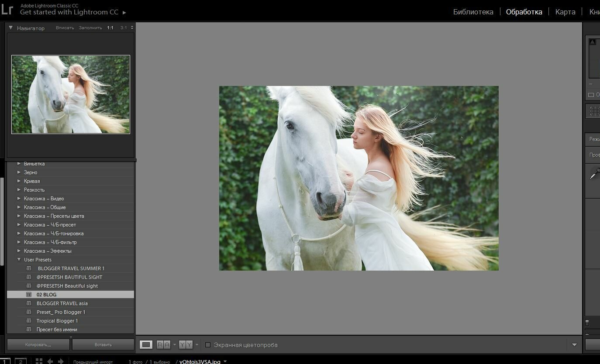Viewport: 600px width, 364px height.
Task: Go back using filmstrip left arrow
Action: 50,361
